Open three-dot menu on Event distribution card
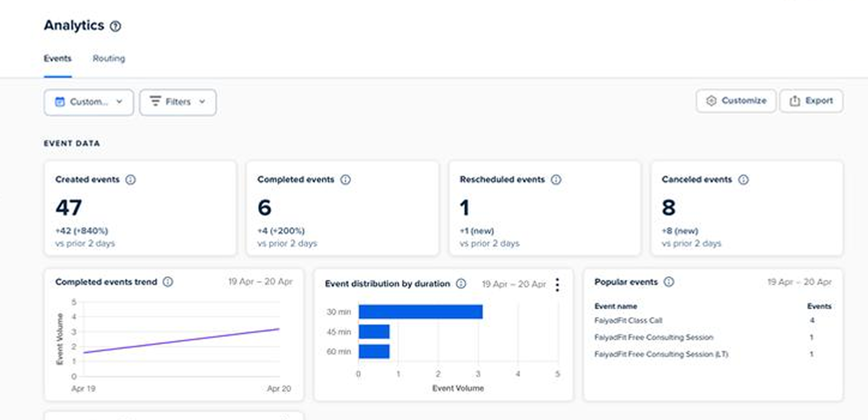 point(557,285)
